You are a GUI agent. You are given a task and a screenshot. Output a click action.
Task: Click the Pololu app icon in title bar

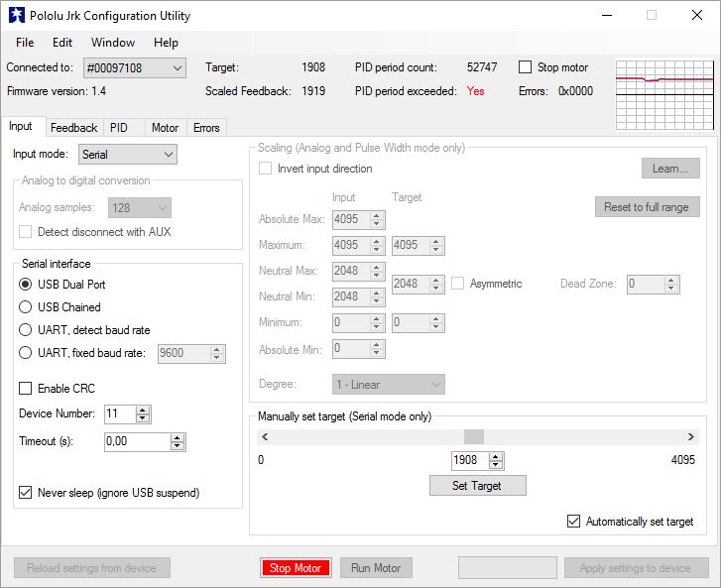(15, 16)
